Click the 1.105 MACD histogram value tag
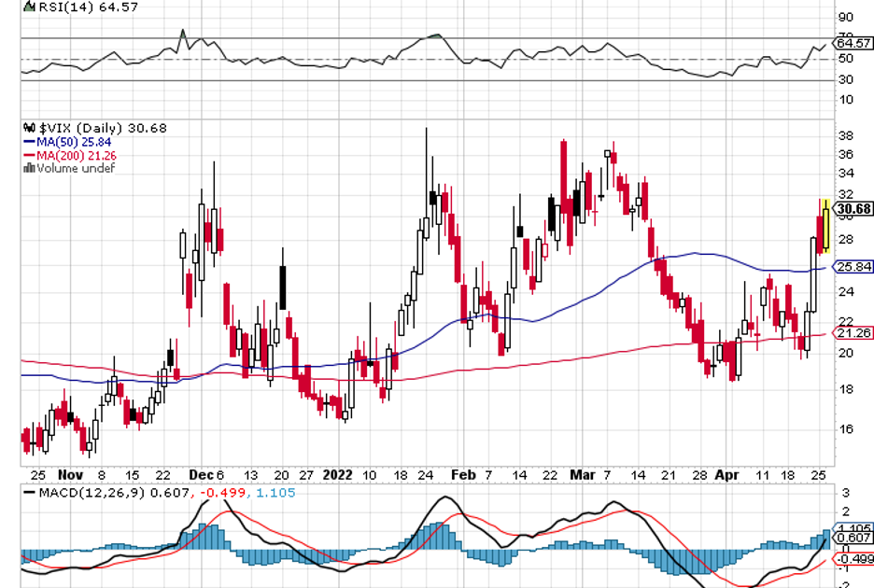 pyautogui.click(x=853, y=528)
